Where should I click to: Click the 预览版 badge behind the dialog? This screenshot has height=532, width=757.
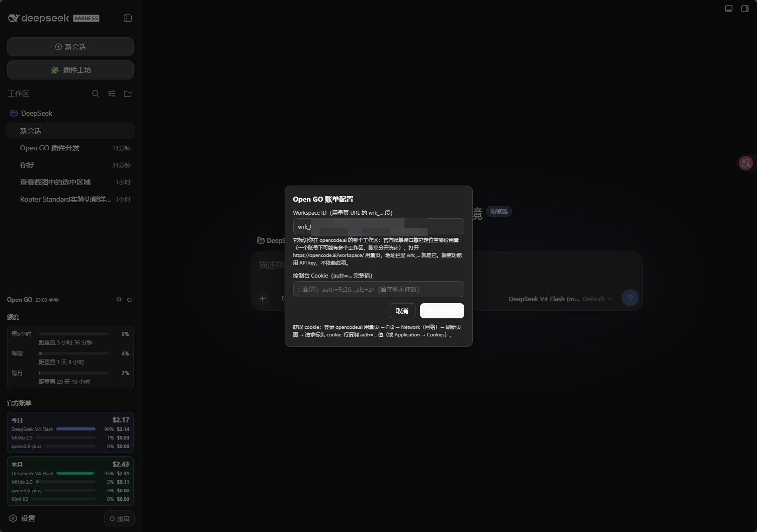pos(499,212)
